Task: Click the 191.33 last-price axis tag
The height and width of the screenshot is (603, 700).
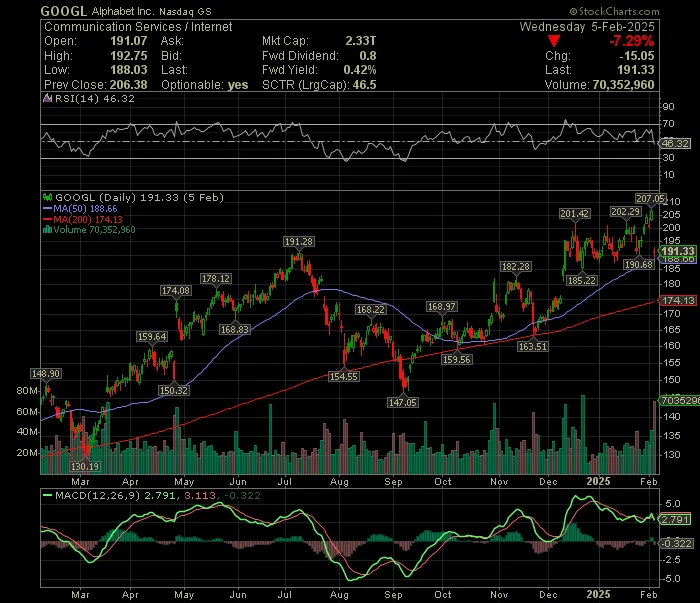Action: [x=678, y=251]
